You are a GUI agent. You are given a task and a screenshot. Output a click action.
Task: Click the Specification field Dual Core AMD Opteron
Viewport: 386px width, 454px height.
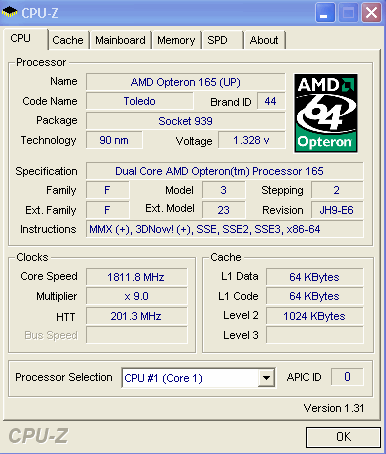(225, 171)
